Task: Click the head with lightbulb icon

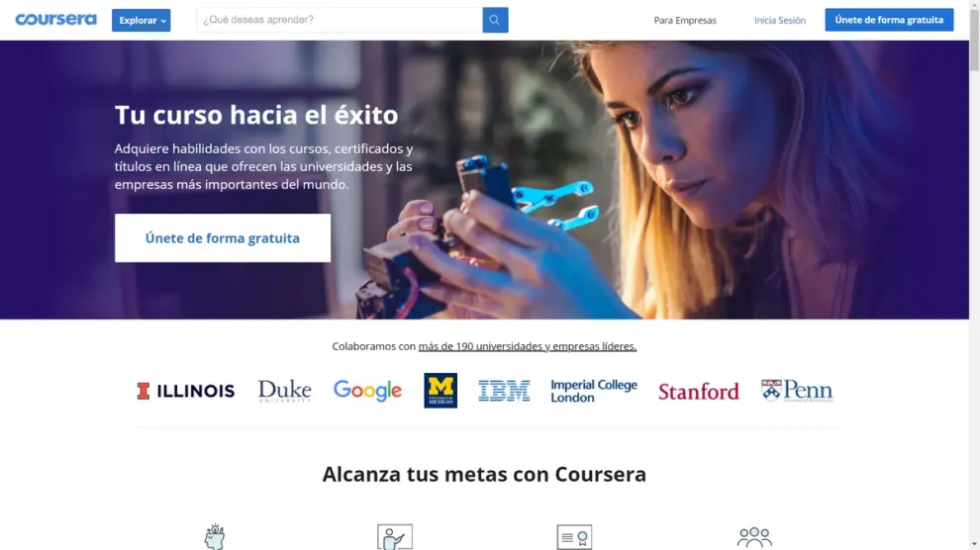Action: click(x=215, y=536)
